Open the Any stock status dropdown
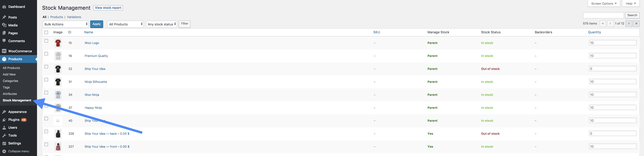644x156 pixels. (x=161, y=24)
